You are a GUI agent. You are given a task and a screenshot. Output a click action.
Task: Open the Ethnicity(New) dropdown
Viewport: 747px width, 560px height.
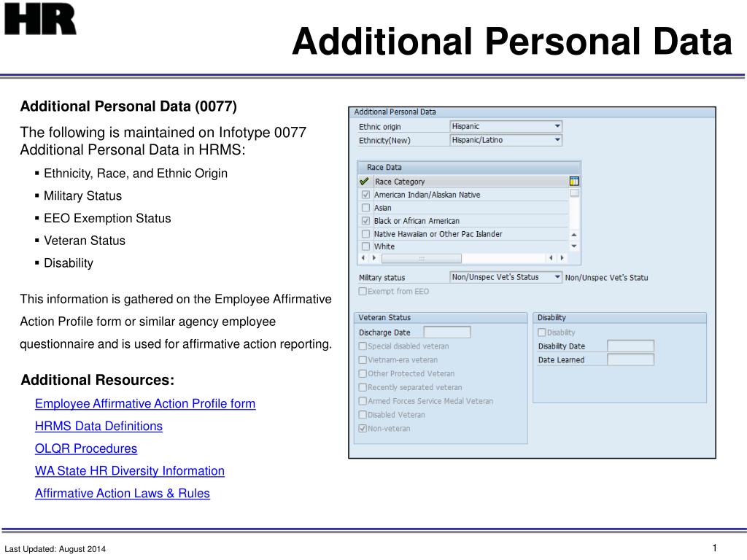pos(557,140)
